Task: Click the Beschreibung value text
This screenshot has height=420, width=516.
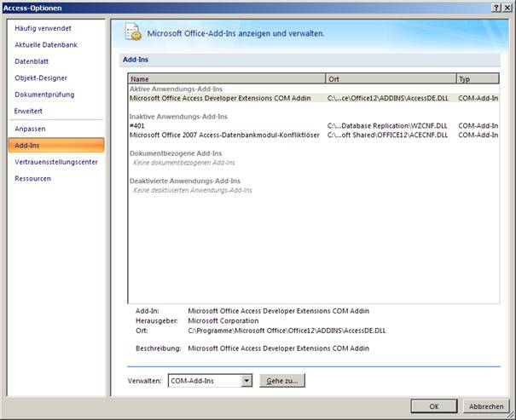Action: pos(278,348)
